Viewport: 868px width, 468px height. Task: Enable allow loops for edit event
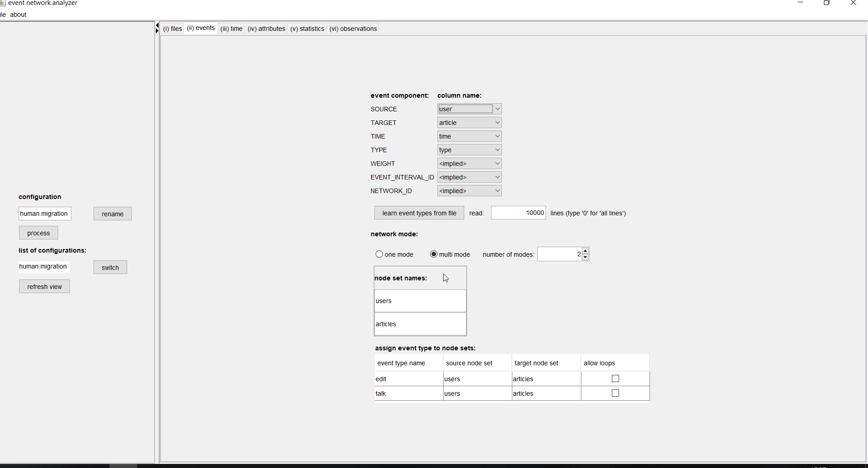tap(615, 378)
